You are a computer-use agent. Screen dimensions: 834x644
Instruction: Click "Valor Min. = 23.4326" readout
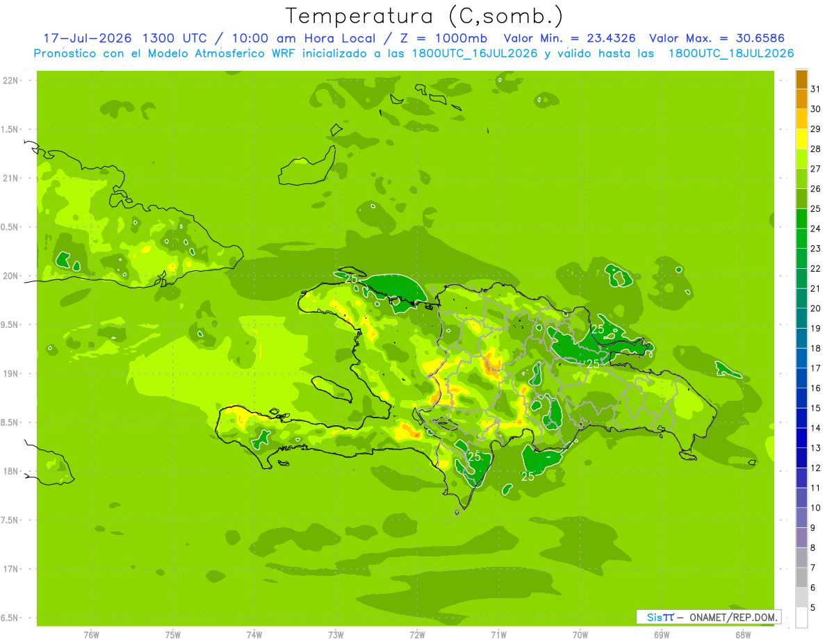570,38
